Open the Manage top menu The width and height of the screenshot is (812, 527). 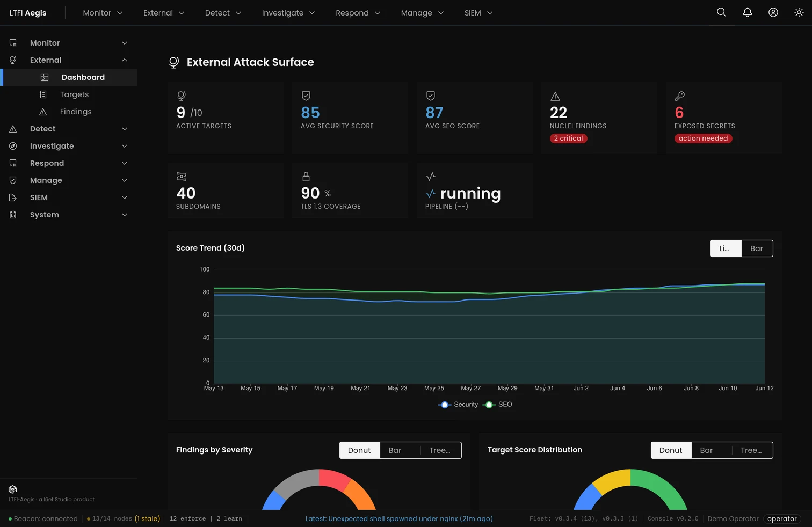click(x=422, y=13)
